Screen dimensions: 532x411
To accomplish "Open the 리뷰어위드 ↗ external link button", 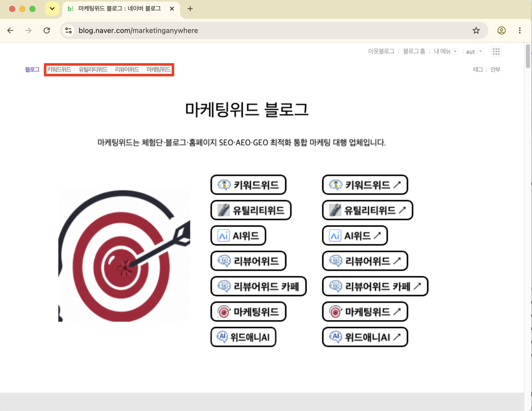I will [365, 261].
